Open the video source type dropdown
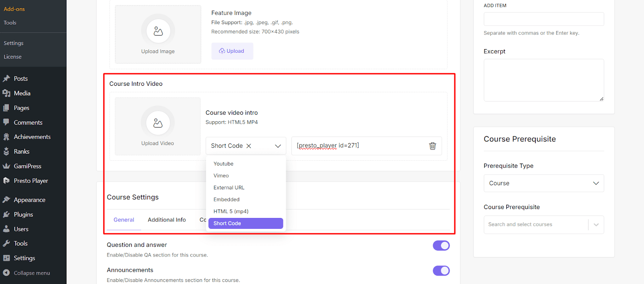Image resolution: width=644 pixels, height=284 pixels. click(278, 146)
